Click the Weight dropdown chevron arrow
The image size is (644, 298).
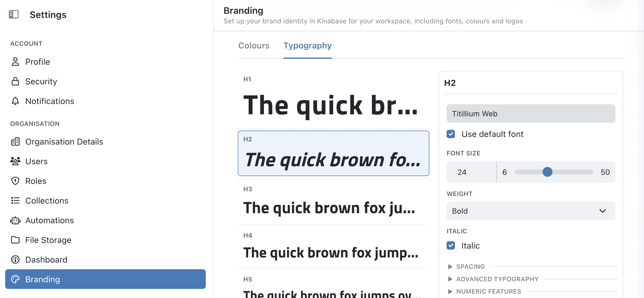pyautogui.click(x=602, y=211)
